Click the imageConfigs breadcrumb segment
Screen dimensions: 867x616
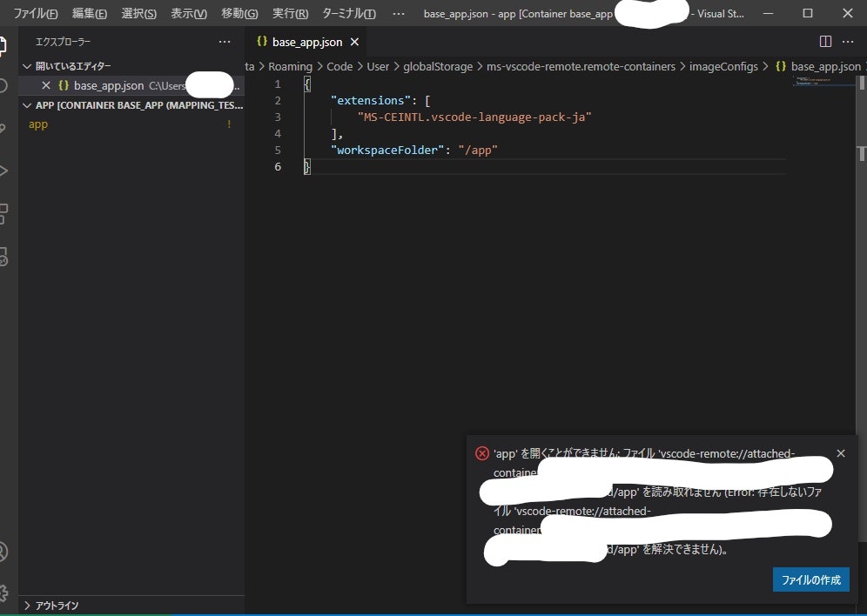(x=723, y=67)
